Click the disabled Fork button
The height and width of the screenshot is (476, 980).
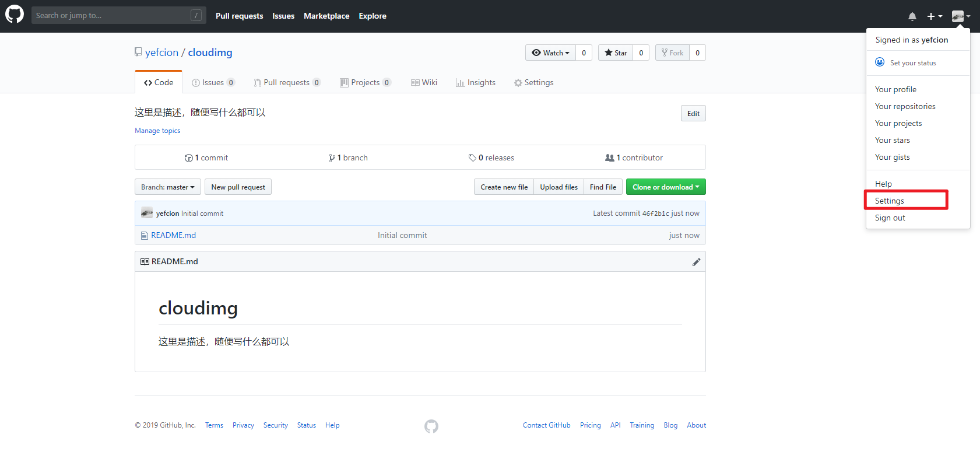click(672, 52)
